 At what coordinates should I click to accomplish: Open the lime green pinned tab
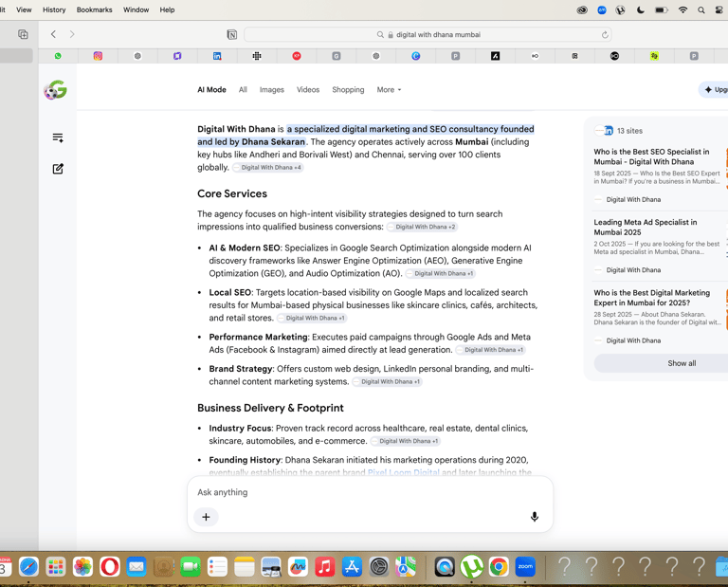click(x=654, y=56)
